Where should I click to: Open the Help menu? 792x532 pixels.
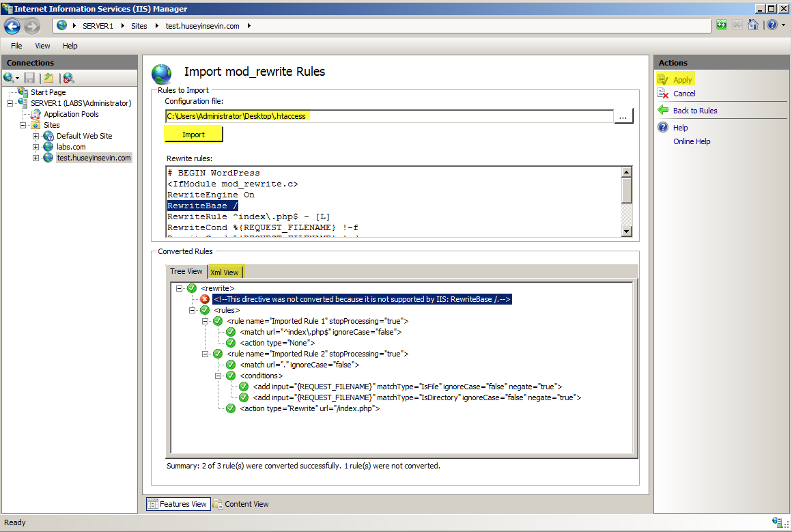(70, 46)
